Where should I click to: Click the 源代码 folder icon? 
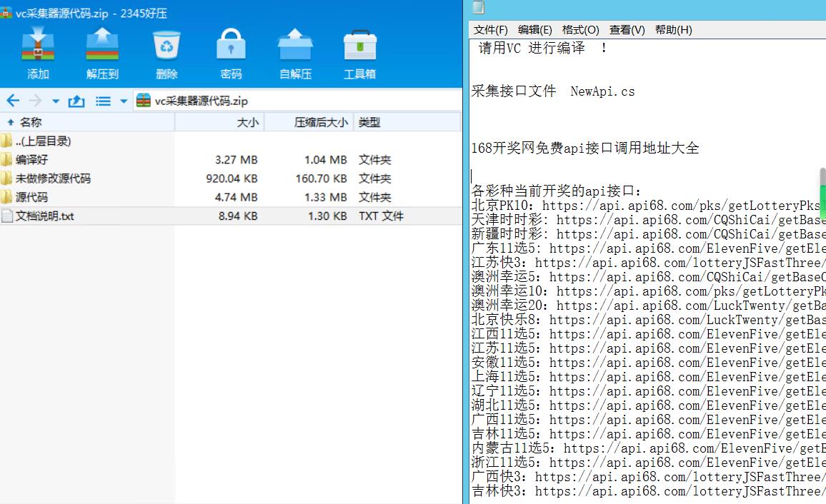pos(6,197)
